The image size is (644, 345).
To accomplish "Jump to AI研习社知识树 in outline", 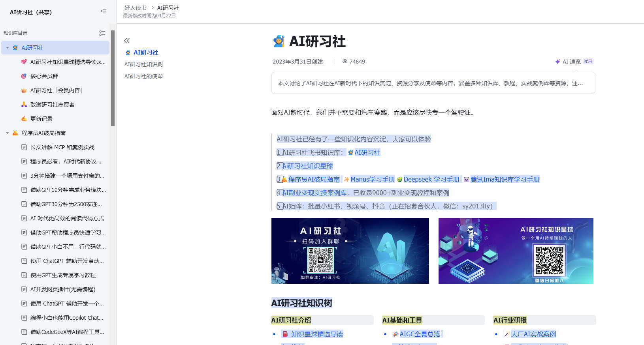I will tap(143, 64).
